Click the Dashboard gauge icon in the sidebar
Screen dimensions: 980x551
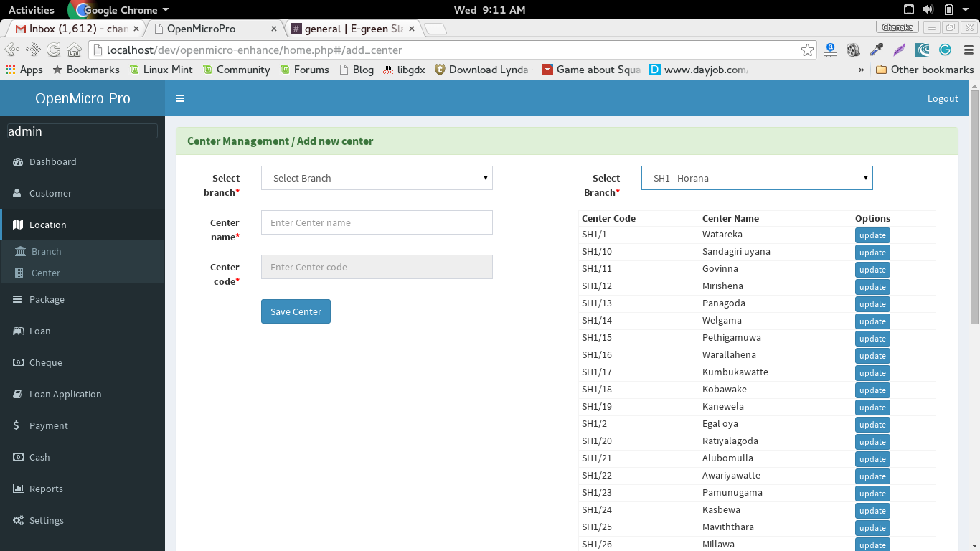tap(18, 161)
